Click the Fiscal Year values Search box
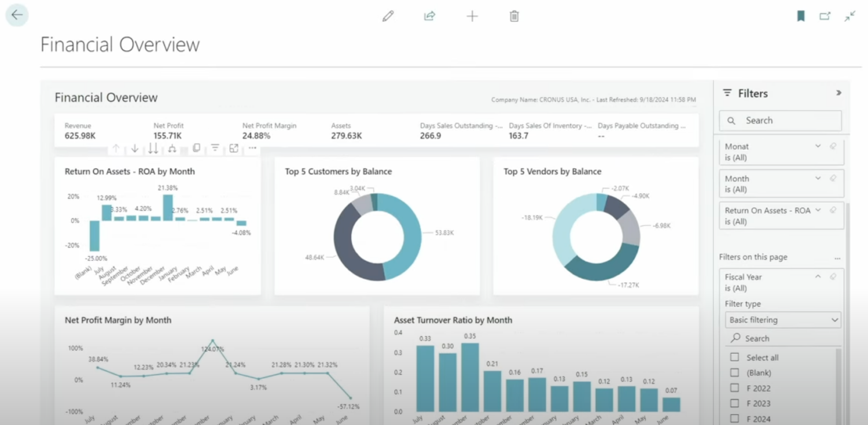 [783, 338]
